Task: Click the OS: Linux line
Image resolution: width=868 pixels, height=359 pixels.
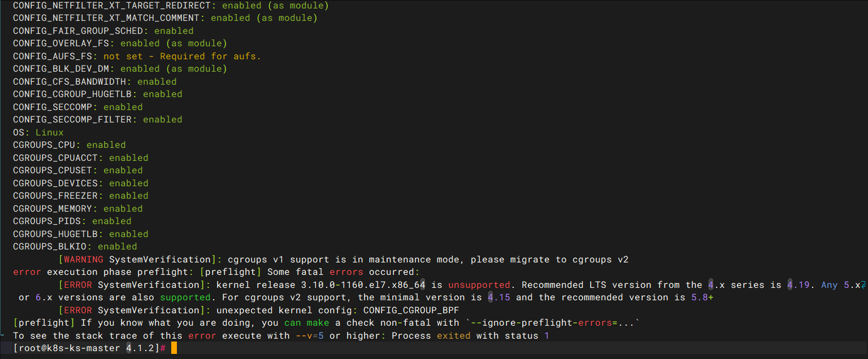Action: (38, 132)
